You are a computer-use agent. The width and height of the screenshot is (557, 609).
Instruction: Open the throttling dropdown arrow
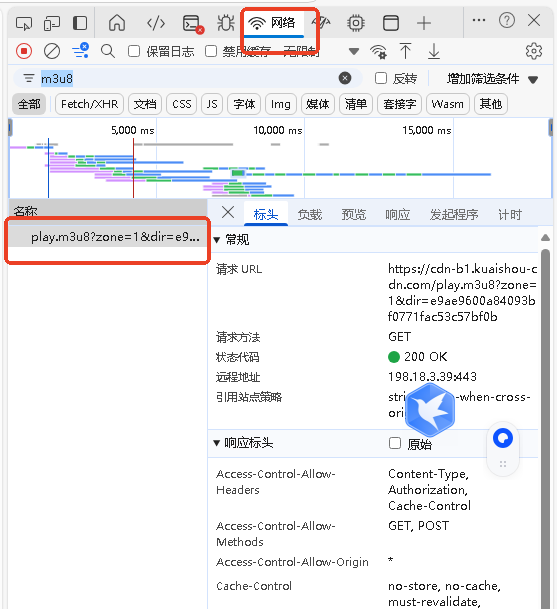[x=353, y=52]
